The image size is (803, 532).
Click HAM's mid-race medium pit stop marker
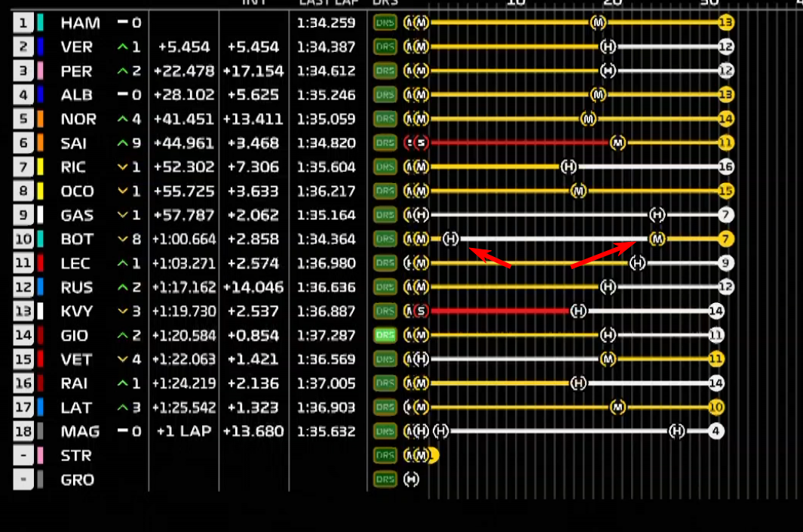pyautogui.click(x=598, y=23)
